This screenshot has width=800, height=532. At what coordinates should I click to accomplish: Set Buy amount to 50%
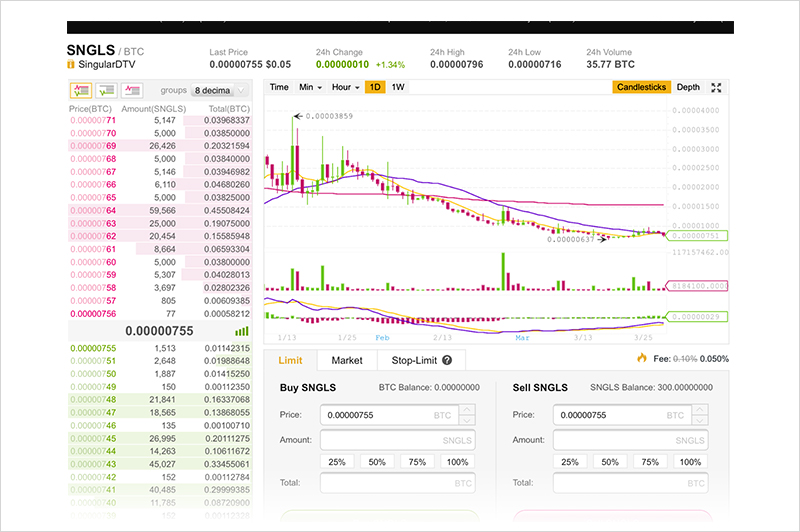tap(377, 462)
